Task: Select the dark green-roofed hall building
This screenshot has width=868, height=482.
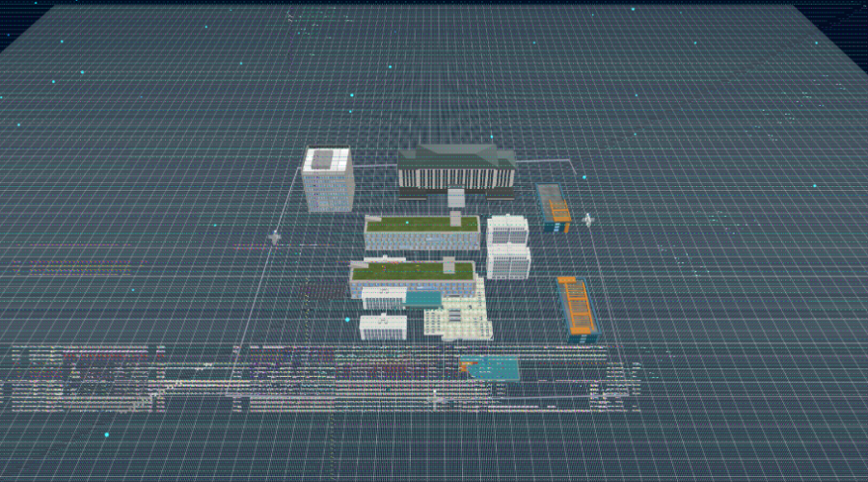Action: click(457, 171)
